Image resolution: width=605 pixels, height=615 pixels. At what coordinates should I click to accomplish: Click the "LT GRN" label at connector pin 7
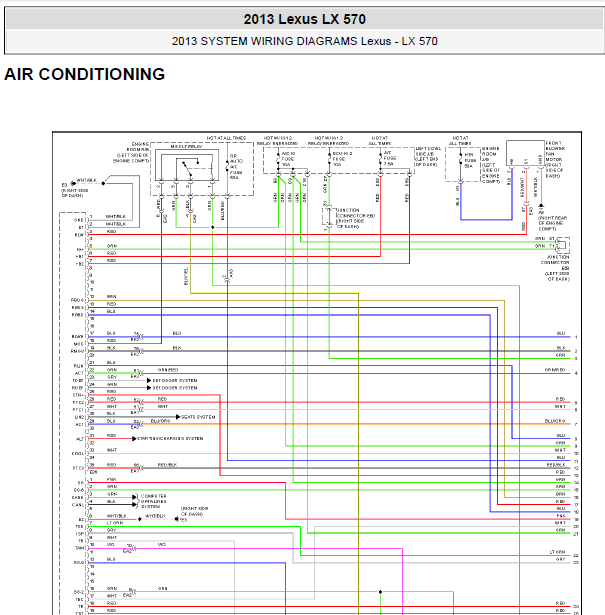(115, 523)
